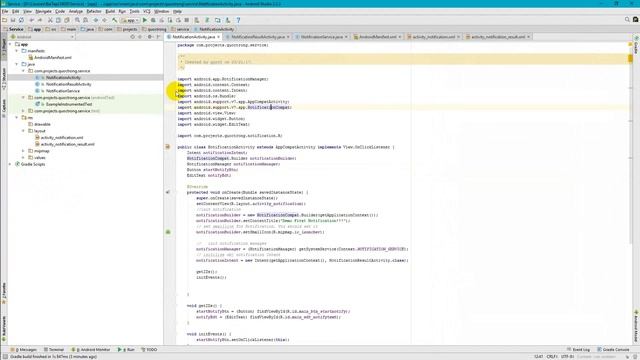Select activity_notification_result.xml in tree
The width and height of the screenshot is (640, 360).
click(67, 144)
